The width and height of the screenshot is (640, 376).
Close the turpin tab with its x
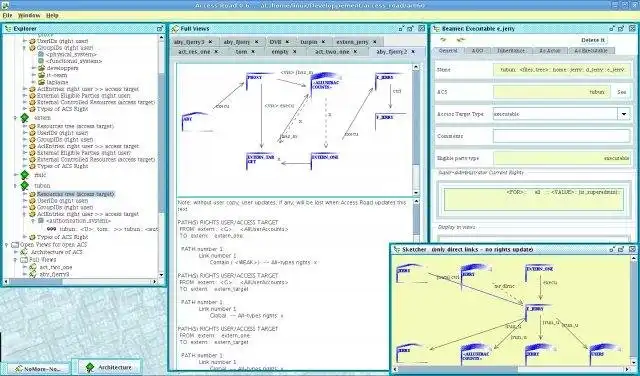pyautogui.click(x=323, y=42)
